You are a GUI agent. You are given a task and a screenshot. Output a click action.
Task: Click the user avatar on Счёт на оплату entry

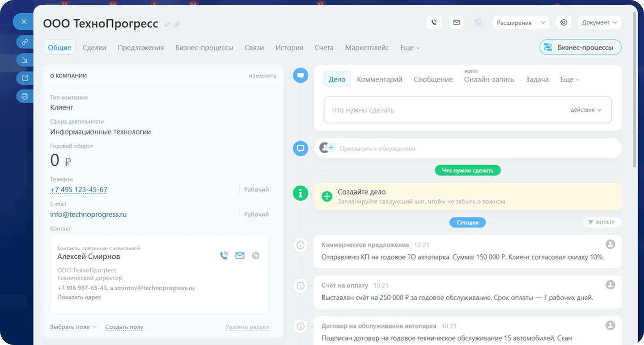(610, 284)
